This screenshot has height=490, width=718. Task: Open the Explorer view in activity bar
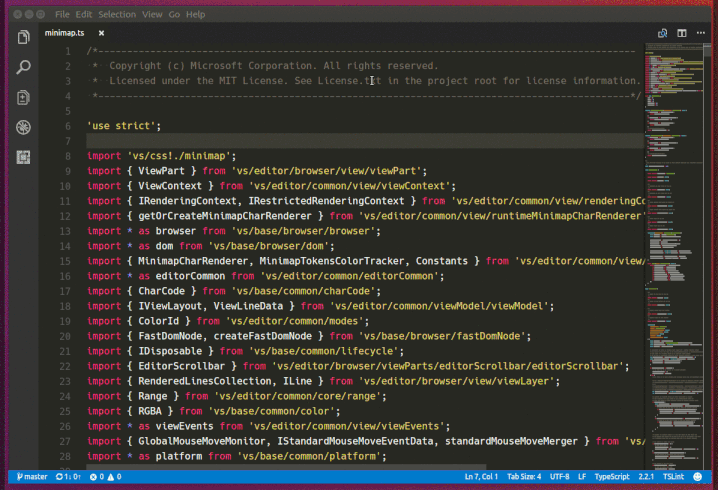pyautogui.click(x=23, y=37)
